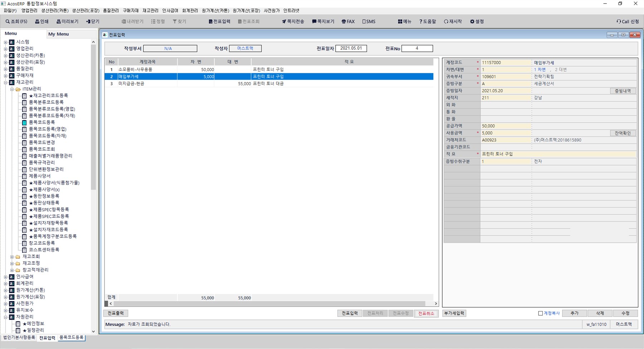The width and height of the screenshot is (644, 349).
Task: Expand the 재고조회 folder
Action: coord(12,257)
